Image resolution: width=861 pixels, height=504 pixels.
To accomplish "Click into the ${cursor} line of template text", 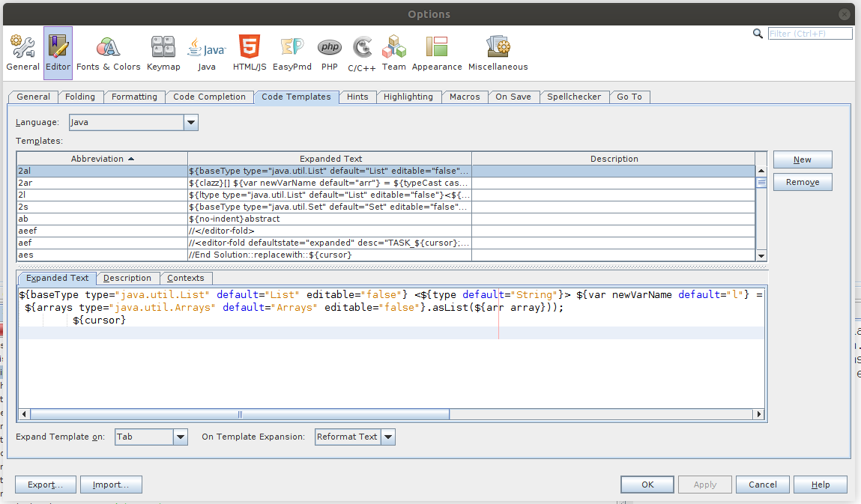I will 100,320.
